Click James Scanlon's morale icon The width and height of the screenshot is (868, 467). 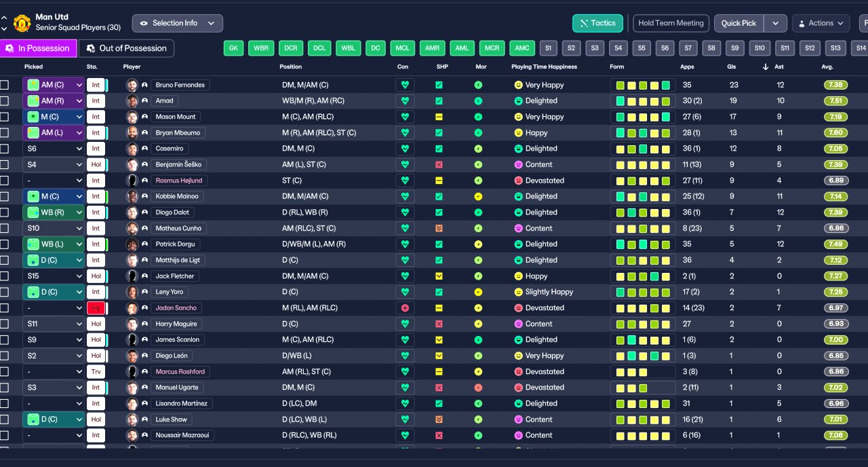(x=478, y=339)
